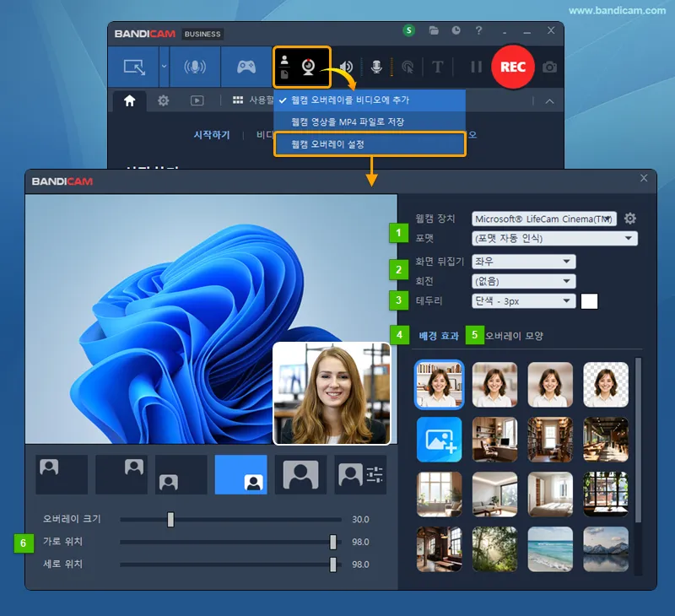
Task: Click the '시작하기' link
Action: (212, 135)
